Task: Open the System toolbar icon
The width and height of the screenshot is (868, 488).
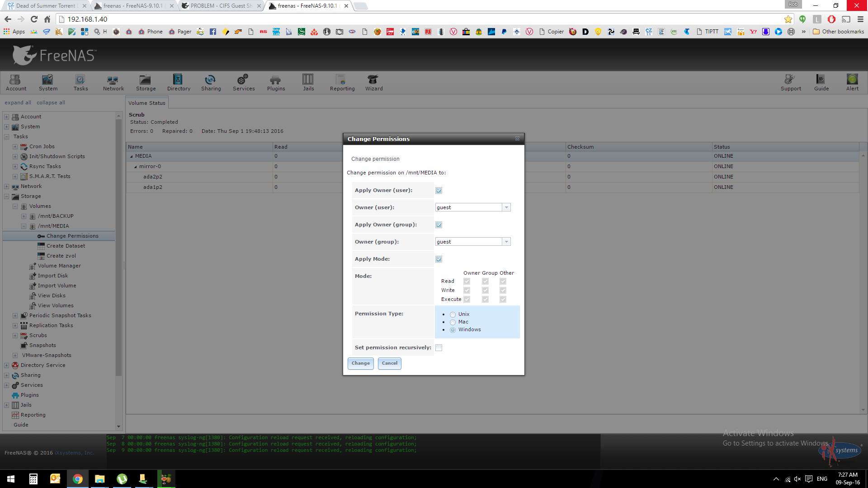Action: 48,83
